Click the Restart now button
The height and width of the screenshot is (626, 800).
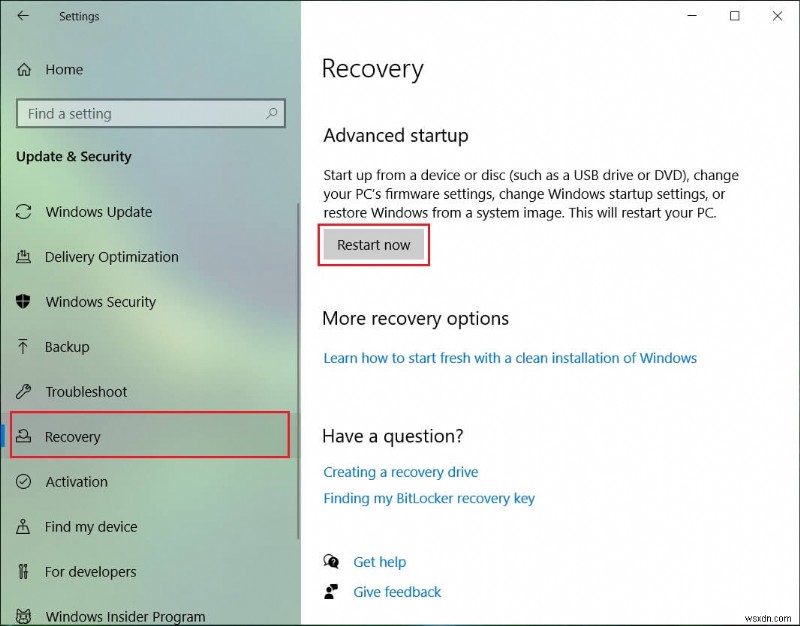(x=374, y=244)
